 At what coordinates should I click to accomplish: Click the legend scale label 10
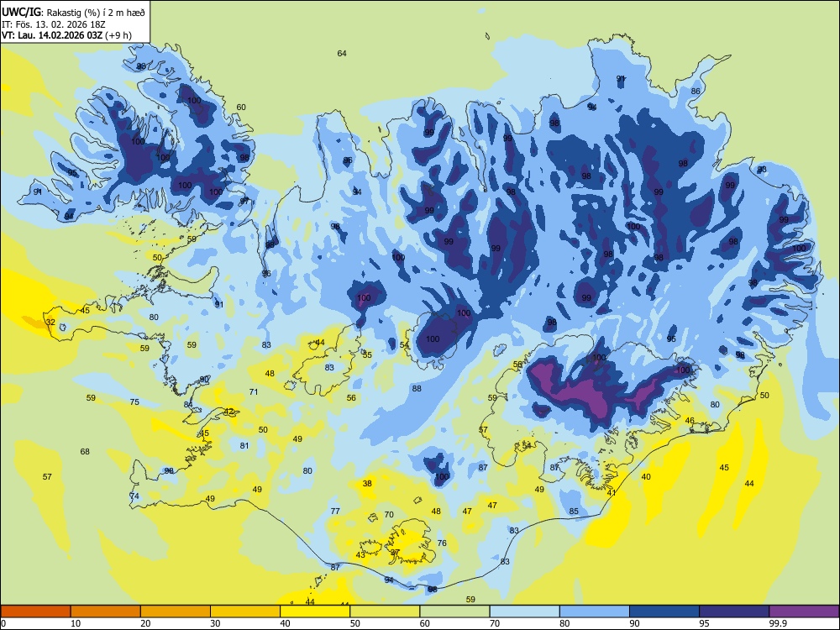76,623
